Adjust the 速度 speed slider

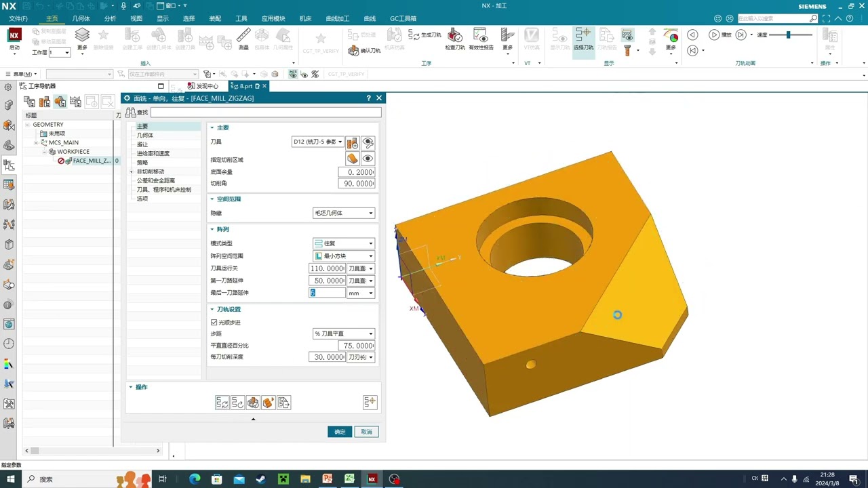[x=788, y=35]
